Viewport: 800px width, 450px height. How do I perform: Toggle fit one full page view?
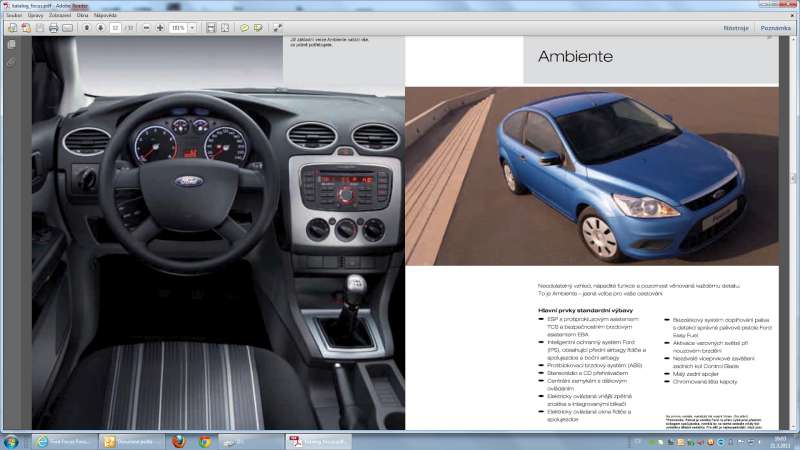click(x=224, y=28)
